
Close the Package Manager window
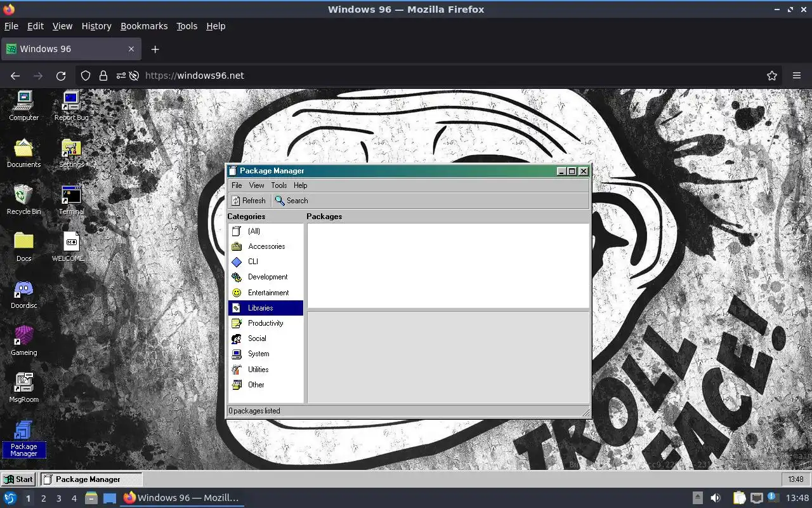click(x=584, y=171)
